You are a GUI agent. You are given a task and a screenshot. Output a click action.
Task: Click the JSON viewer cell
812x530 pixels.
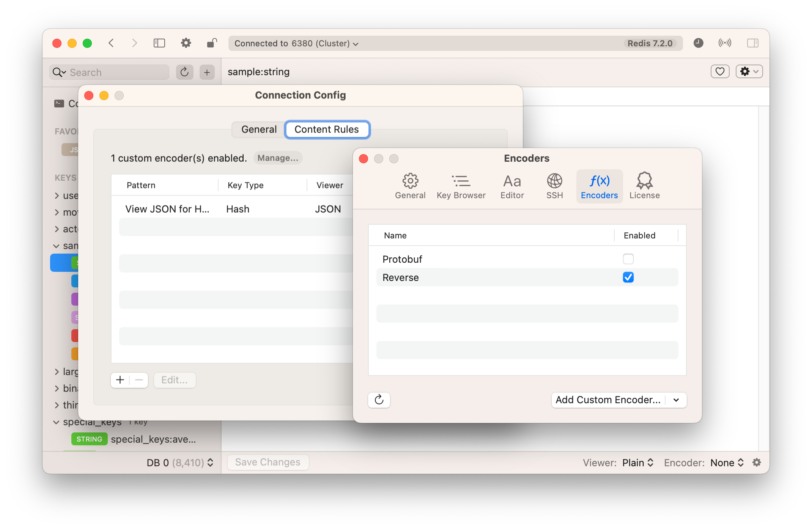(328, 209)
